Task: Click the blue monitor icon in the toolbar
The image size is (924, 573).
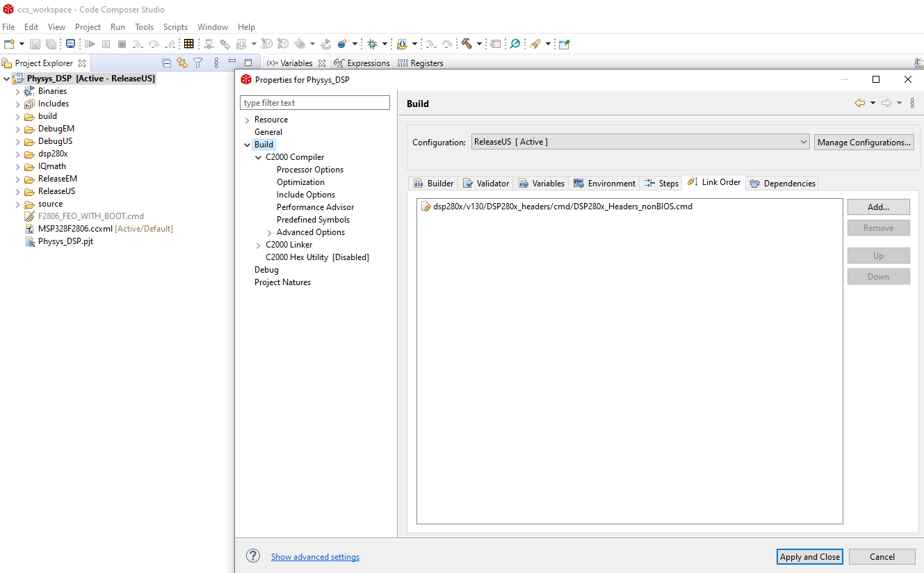Action: [70, 44]
